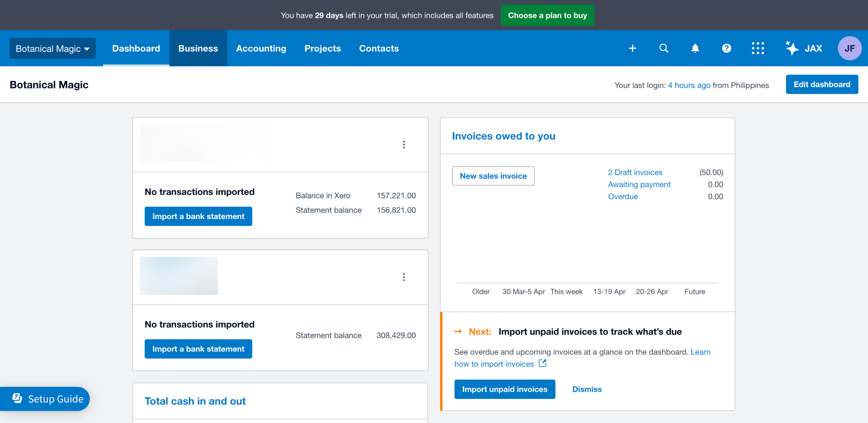This screenshot has width=868, height=423.
Task: Open second bank account's three-dot menu
Action: (403, 277)
